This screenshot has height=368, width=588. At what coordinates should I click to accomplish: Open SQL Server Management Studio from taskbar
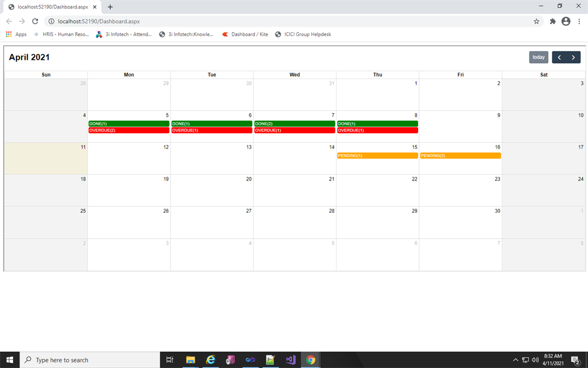[x=230, y=360]
